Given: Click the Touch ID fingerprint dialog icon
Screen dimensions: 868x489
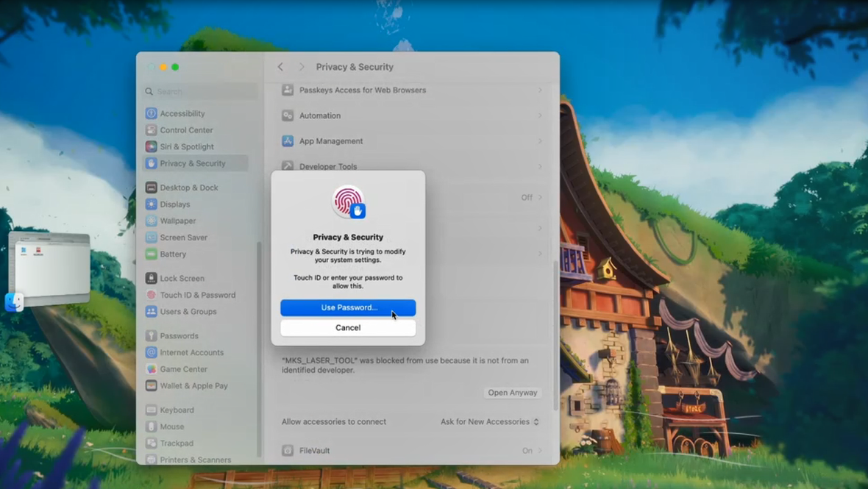Looking at the screenshot, I should pos(348,202).
